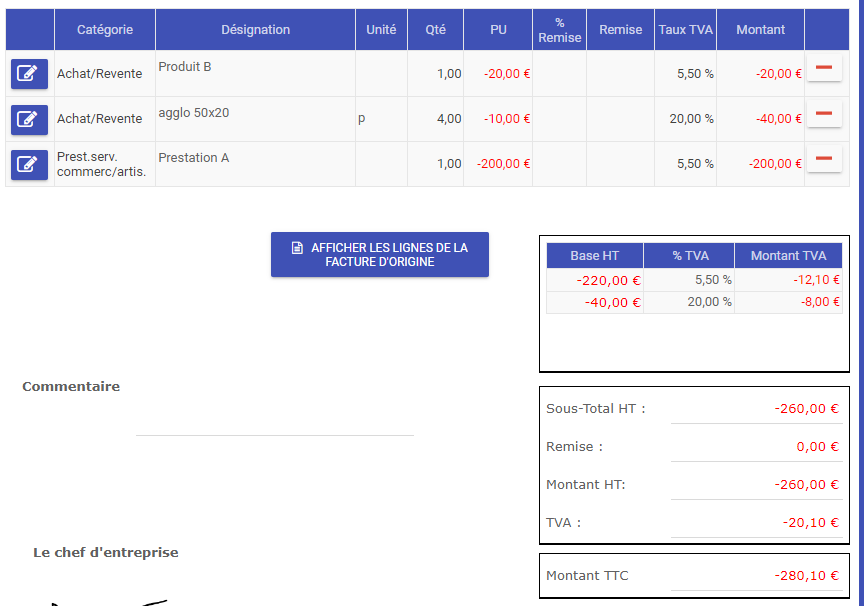Click Afficher les lignes de la facture d'origine
The image size is (864, 606).
coord(379,254)
